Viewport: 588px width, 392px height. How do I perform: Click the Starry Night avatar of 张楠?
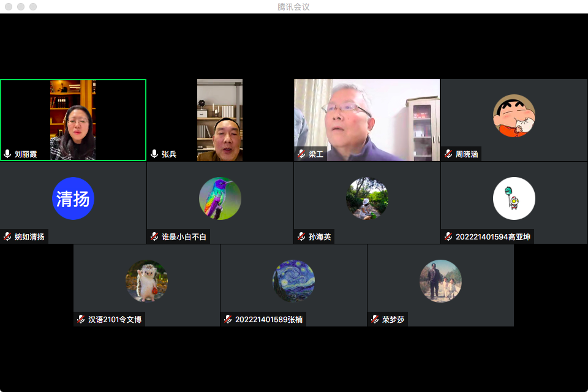click(x=293, y=281)
